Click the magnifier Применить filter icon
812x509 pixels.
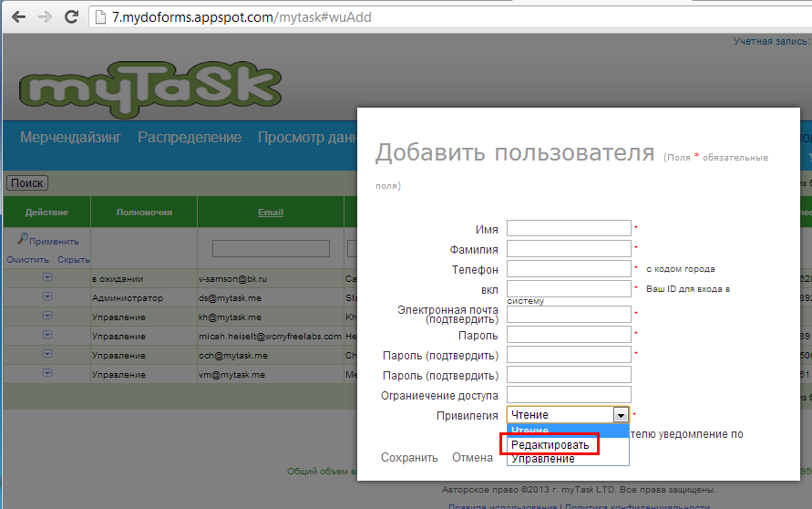tap(23, 241)
